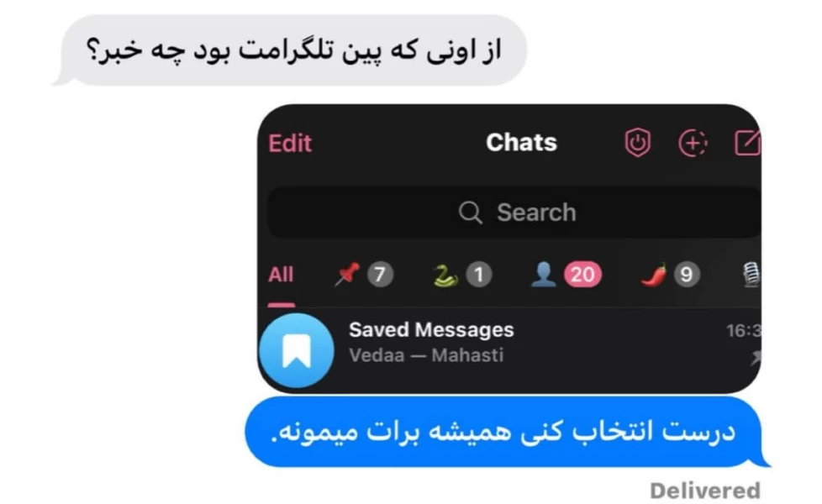Open the Saved Messages bookmark avatar

pos(296,350)
